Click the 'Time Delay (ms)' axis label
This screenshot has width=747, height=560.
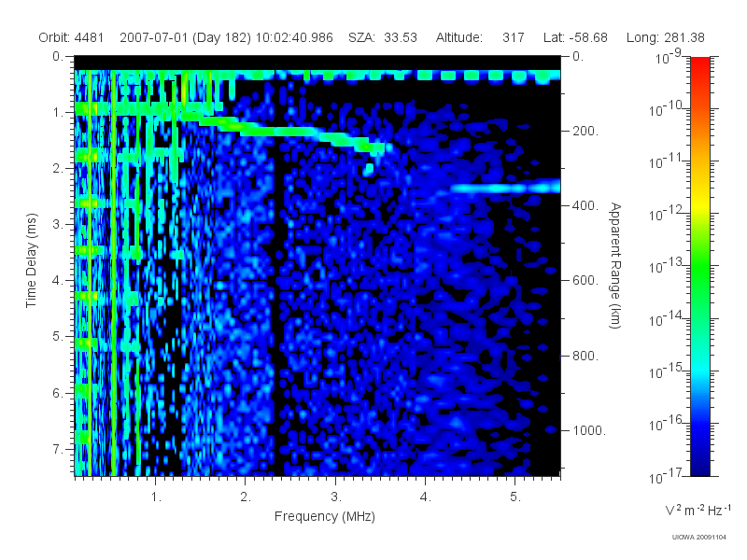coord(32,260)
